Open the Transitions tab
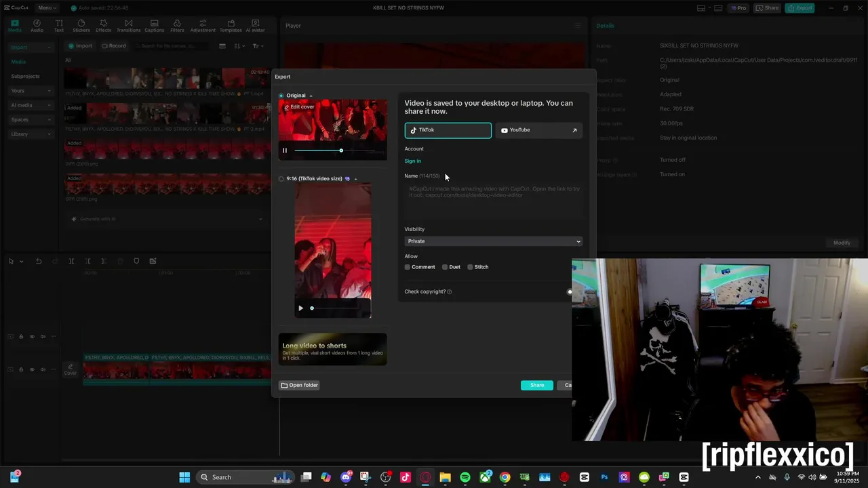868x488 pixels. coord(128,26)
